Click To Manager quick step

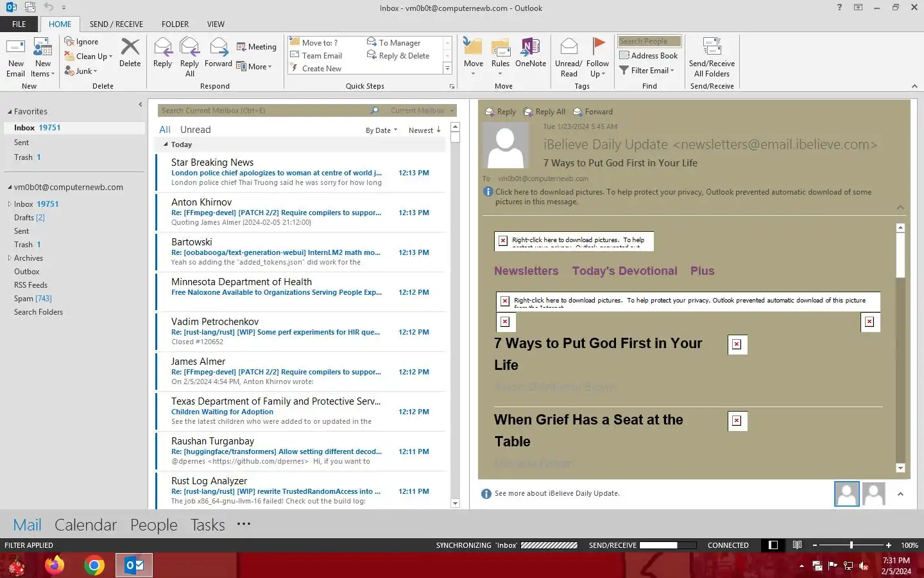coord(393,42)
